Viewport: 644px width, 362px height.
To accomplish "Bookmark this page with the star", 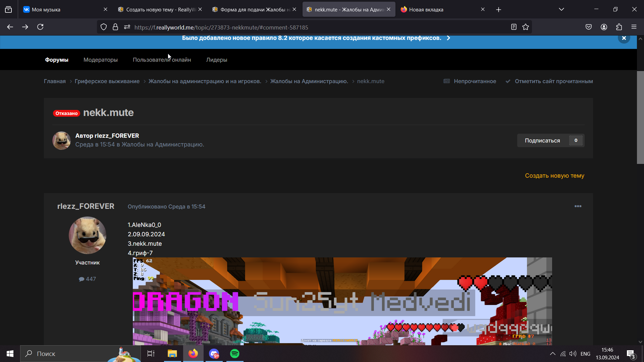I will pyautogui.click(x=526, y=27).
